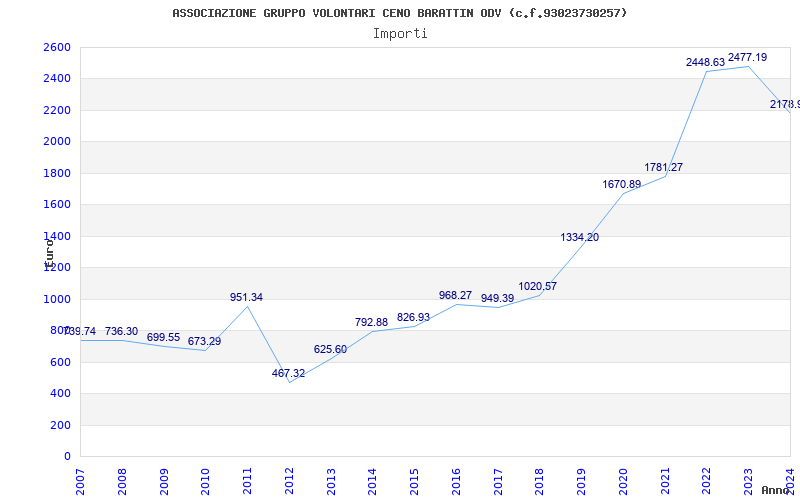Select data label 2477.19

tap(747, 57)
